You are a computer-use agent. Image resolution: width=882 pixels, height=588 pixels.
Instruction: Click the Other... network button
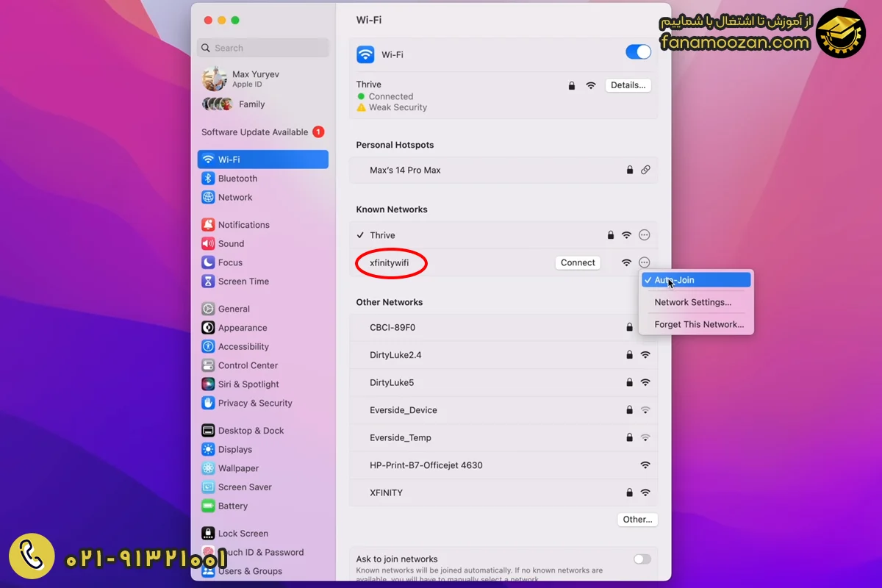coord(637,520)
